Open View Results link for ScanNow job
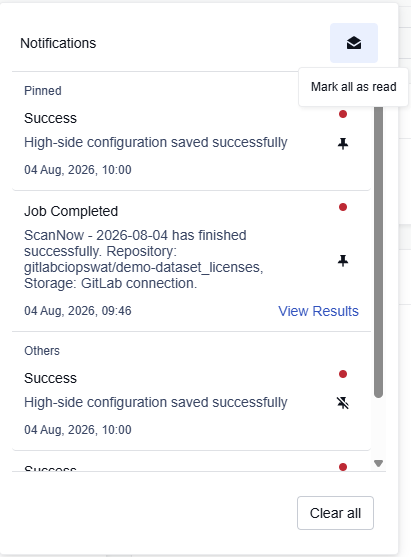 pos(318,311)
